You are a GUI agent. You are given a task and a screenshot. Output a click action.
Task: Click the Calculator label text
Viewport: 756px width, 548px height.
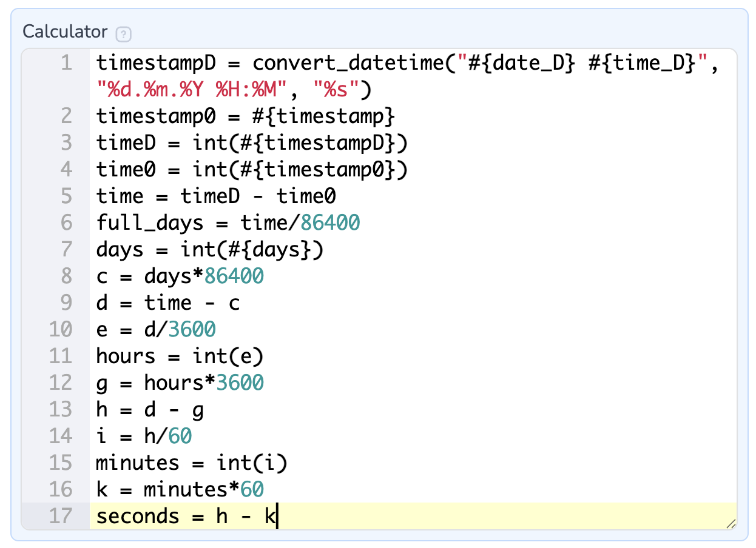click(x=65, y=32)
